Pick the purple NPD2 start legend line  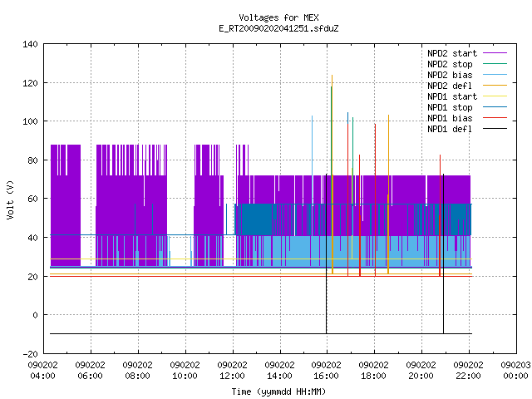(495, 53)
